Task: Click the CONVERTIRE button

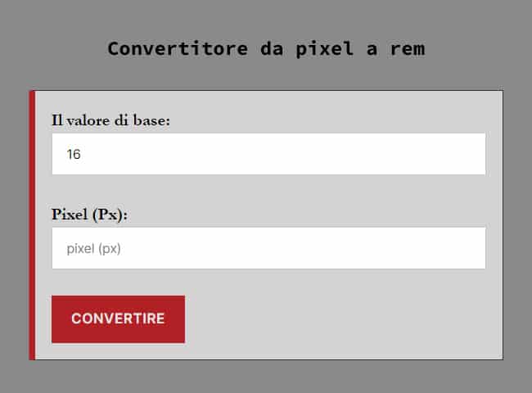Action: tap(118, 318)
